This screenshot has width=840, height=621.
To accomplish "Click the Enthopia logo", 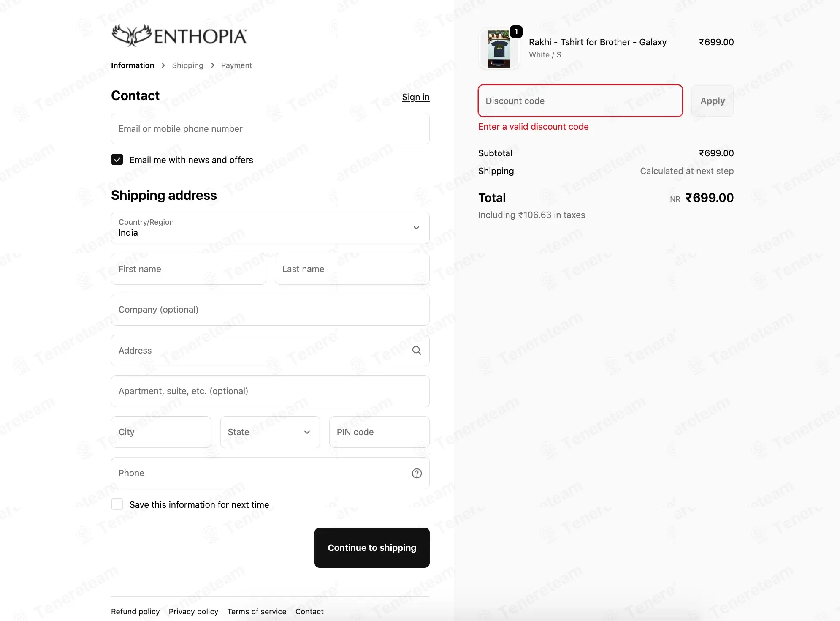I will pos(179,35).
